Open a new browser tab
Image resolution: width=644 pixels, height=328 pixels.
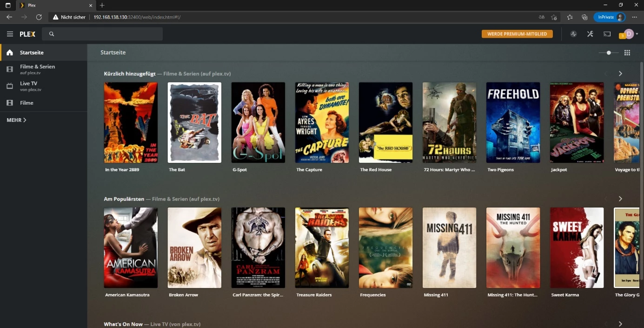[x=101, y=5]
